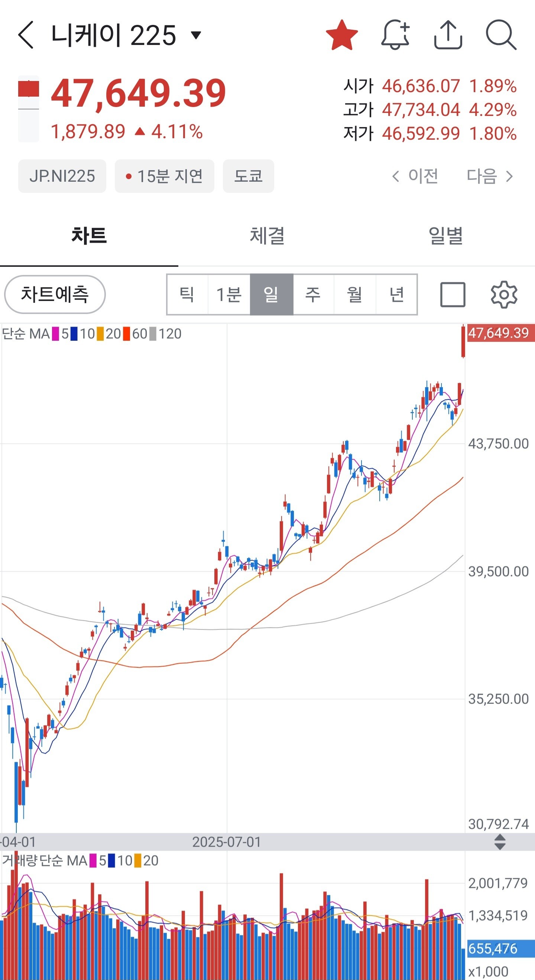Tap the JP.NI225 ticker tag
Image resolution: width=535 pixels, height=980 pixels.
[62, 176]
